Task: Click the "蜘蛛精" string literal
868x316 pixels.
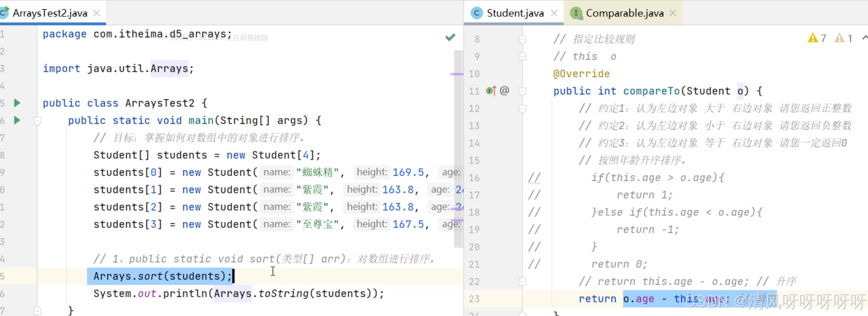Action: 317,172
